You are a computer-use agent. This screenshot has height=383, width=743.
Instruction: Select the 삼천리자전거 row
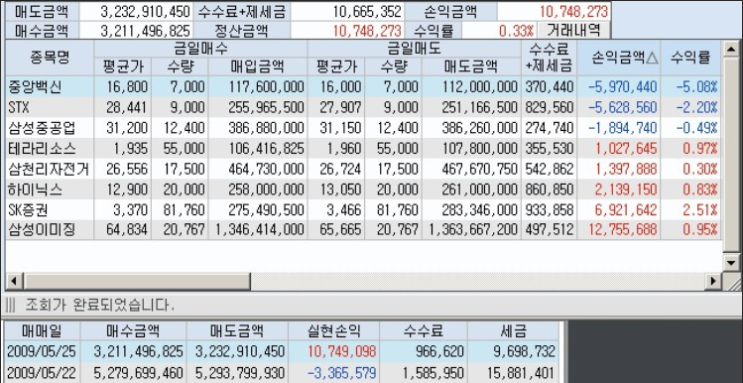(363, 169)
